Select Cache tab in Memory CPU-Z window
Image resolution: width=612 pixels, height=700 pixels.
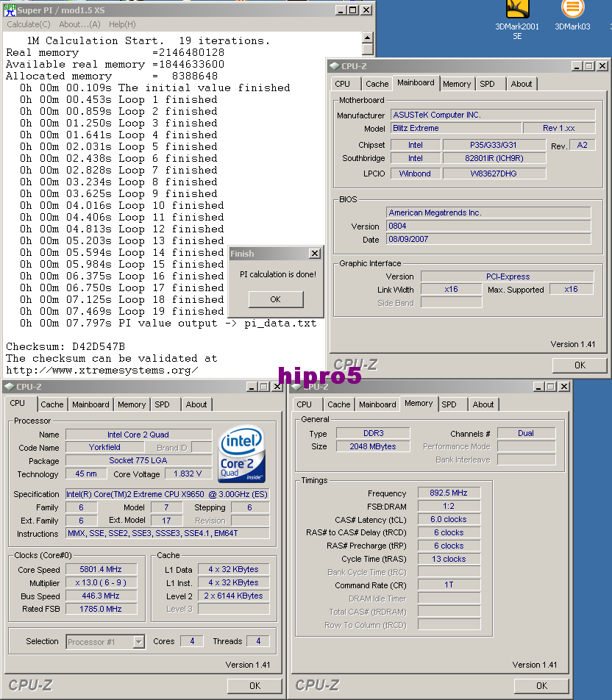point(338,404)
